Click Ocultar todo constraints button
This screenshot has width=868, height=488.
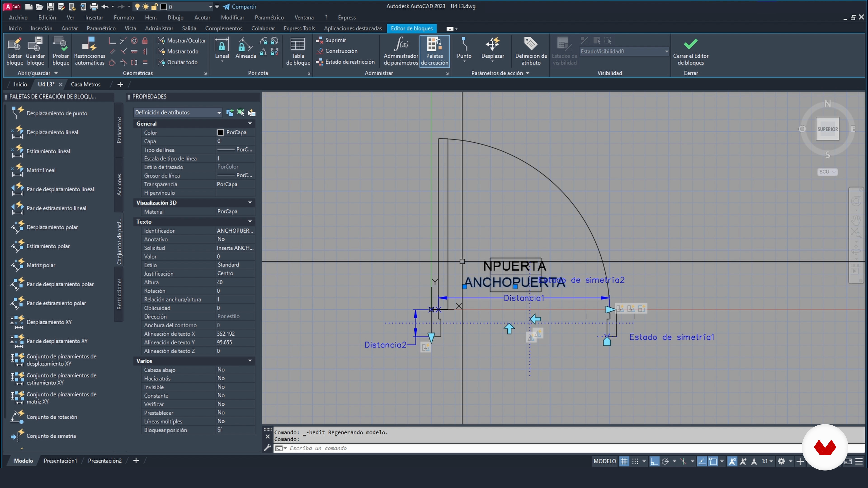coord(178,62)
